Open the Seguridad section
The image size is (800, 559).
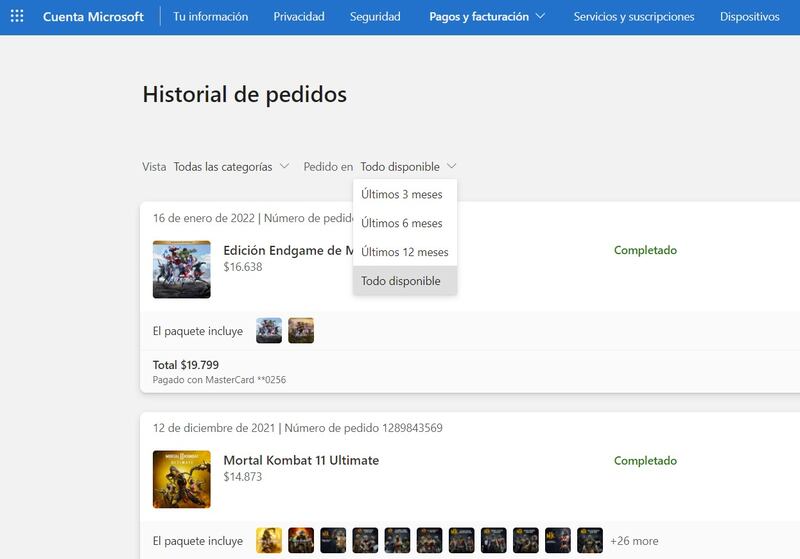tap(375, 17)
